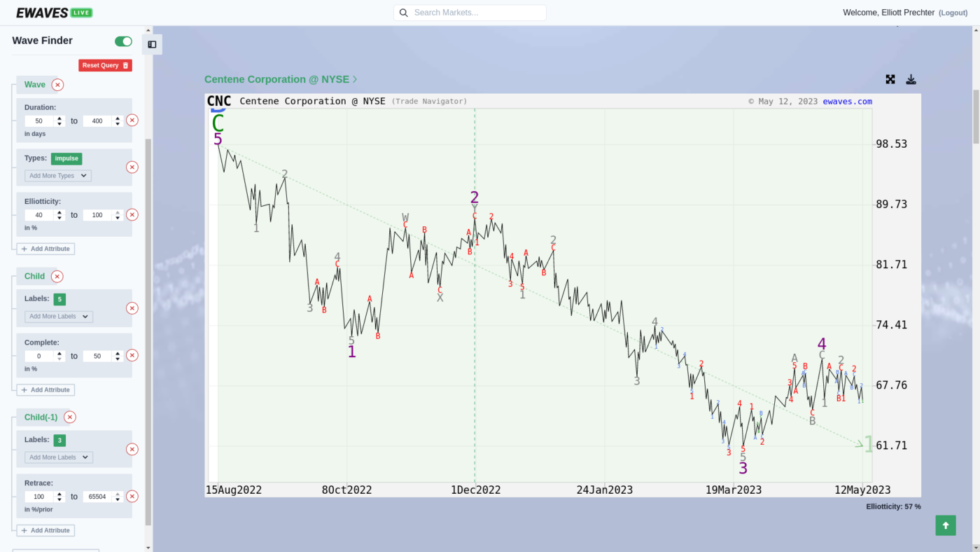Click Add Attribute under Wave section
This screenshot has width=980, height=552.
coord(45,249)
